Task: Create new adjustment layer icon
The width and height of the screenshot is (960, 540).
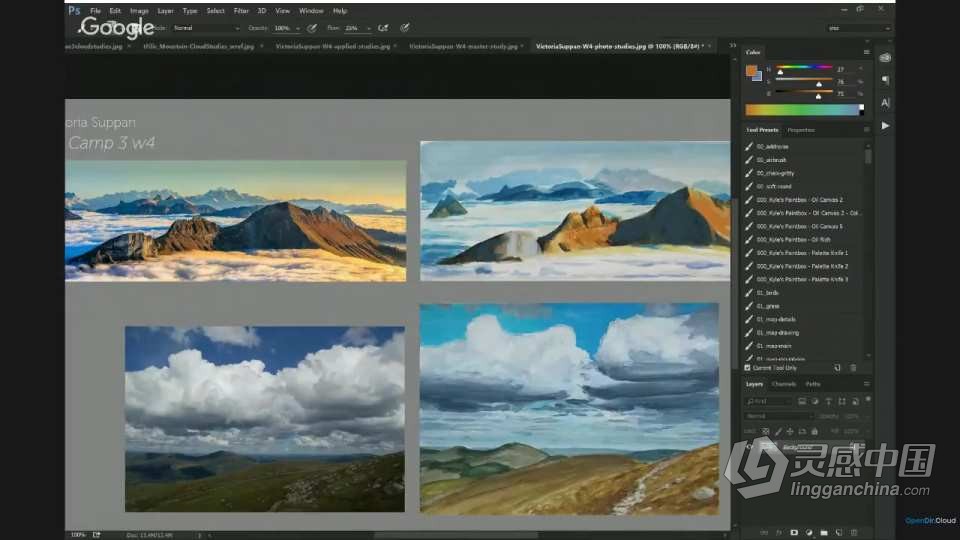Action: [x=809, y=533]
